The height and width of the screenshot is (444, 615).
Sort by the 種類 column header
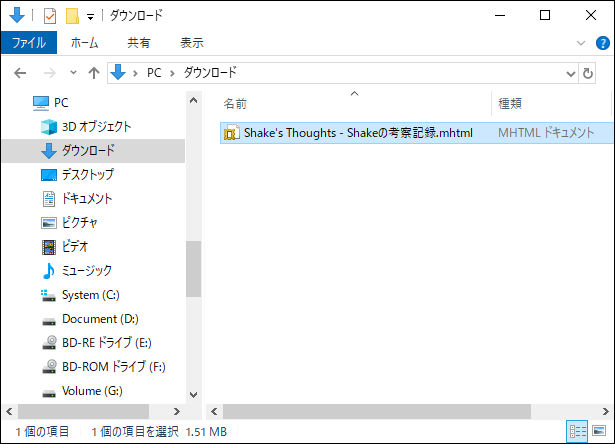pos(510,104)
